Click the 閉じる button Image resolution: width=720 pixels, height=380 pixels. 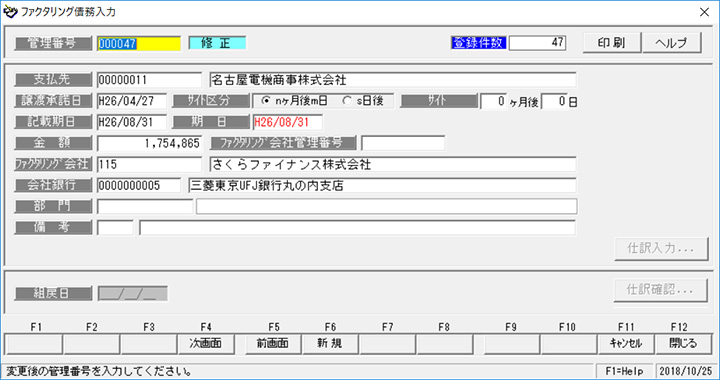683,344
